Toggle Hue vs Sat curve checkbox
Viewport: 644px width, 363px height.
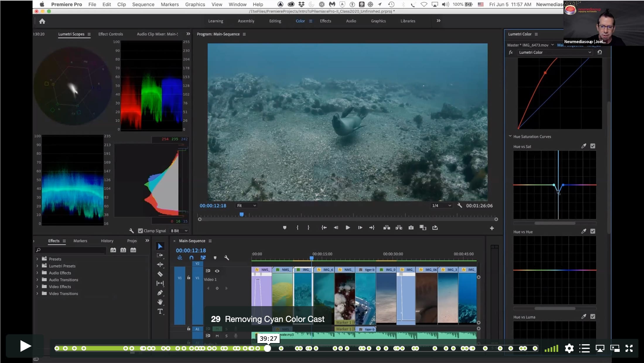tap(593, 146)
